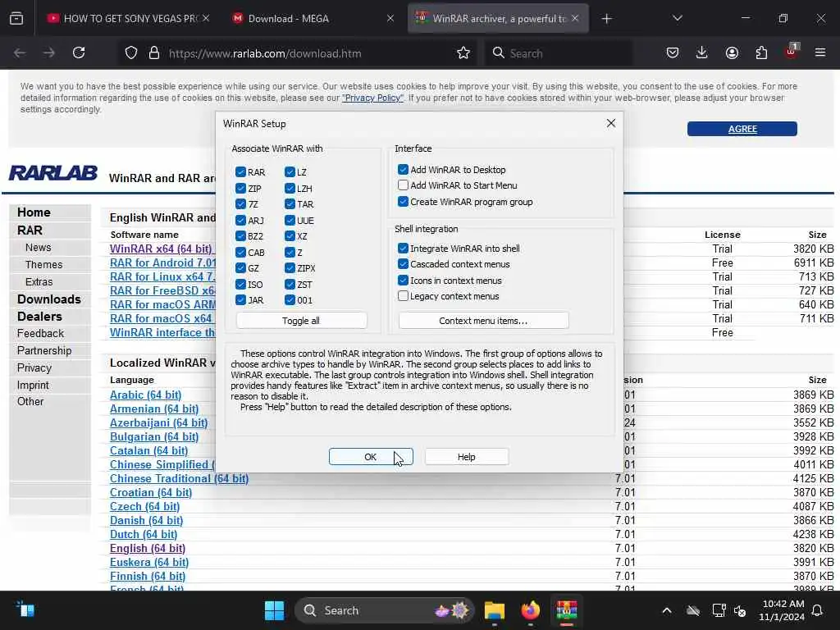Click the forward navigation arrow
The height and width of the screenshot is (630, 840).
[x=48, y=53]
